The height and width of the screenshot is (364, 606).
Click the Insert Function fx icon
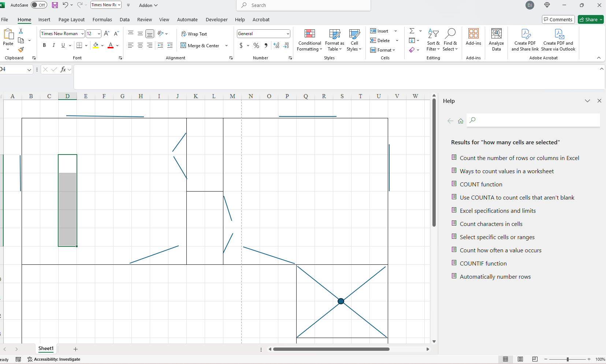click(63, 69)
